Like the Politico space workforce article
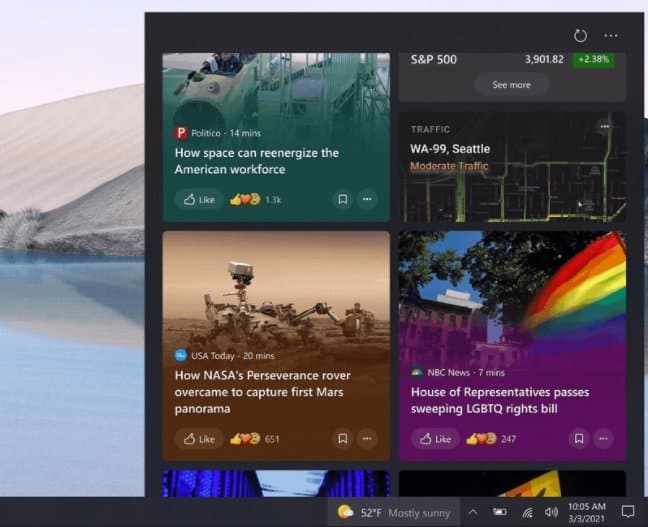Viewport: 648px width, 527px height. 199,200
